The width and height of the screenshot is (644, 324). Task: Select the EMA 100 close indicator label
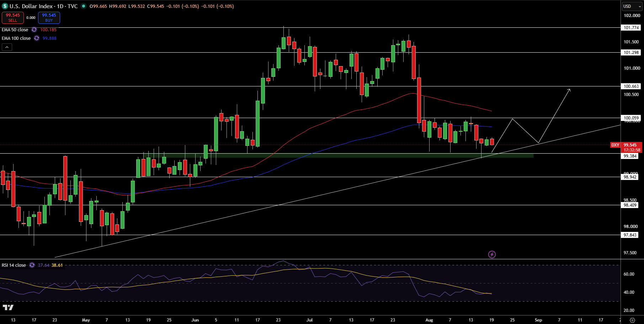16,38
